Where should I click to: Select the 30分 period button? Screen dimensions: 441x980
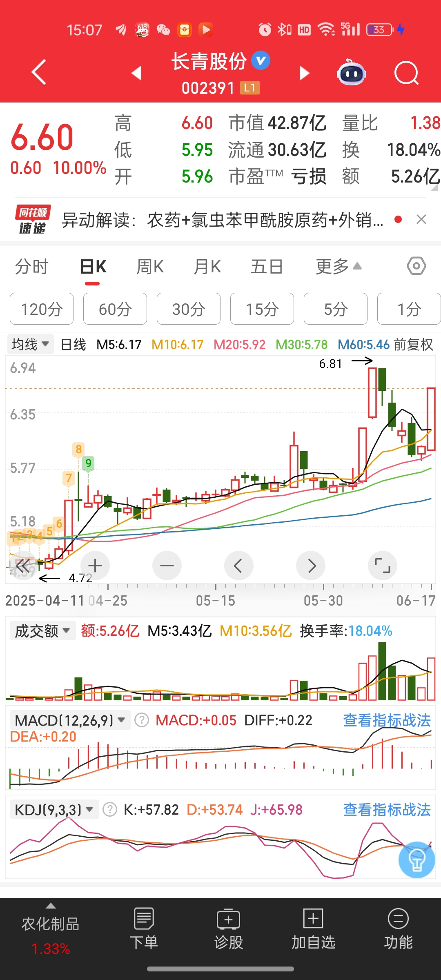click(189, 309)
